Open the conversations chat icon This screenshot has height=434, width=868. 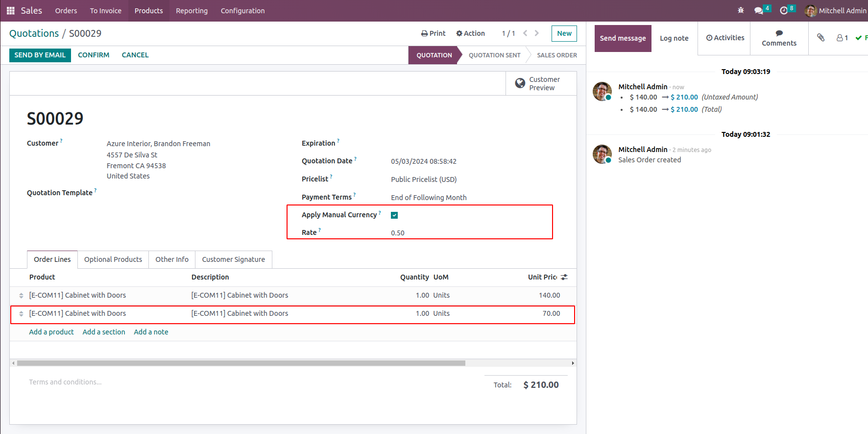[759, 10]
